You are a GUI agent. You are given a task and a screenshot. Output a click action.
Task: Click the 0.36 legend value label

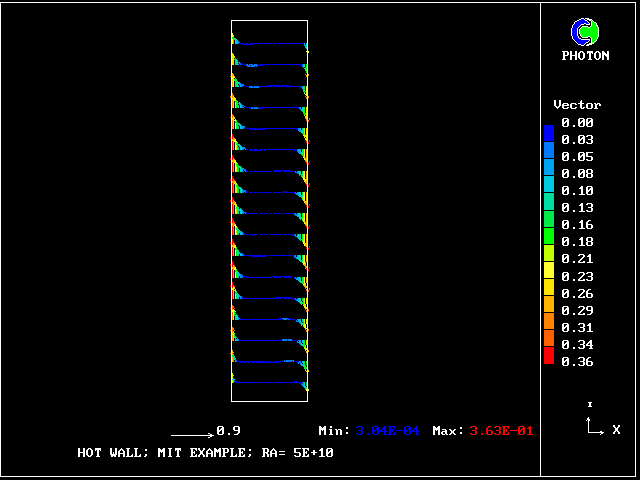pos(577,361)
